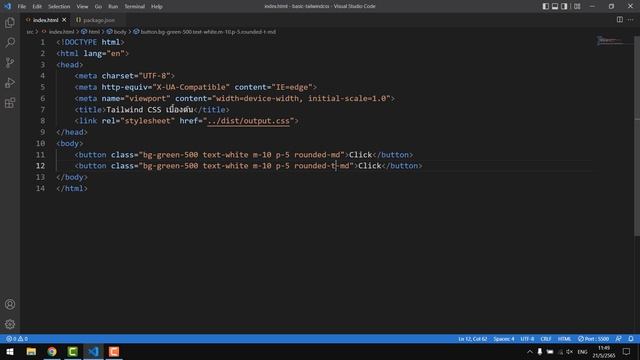Click the microphone tray icon
This screenshot has width=640, height=360.
coord(540,352)
